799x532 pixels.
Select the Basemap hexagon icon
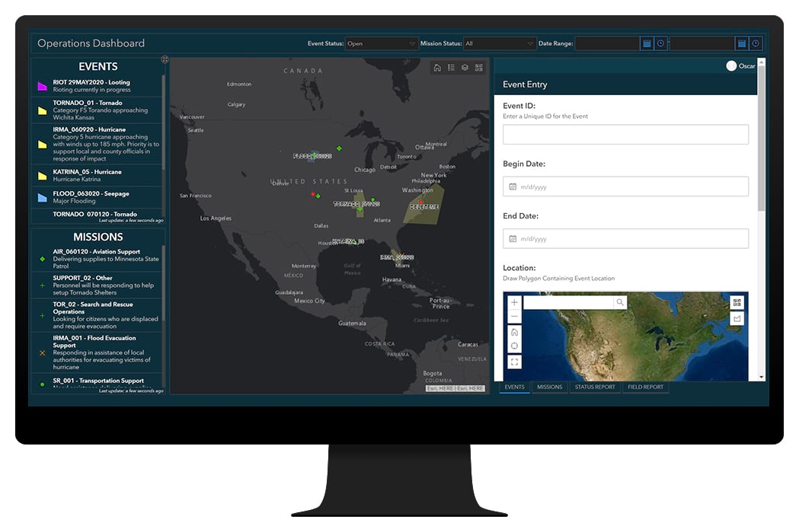click(465, 68)
